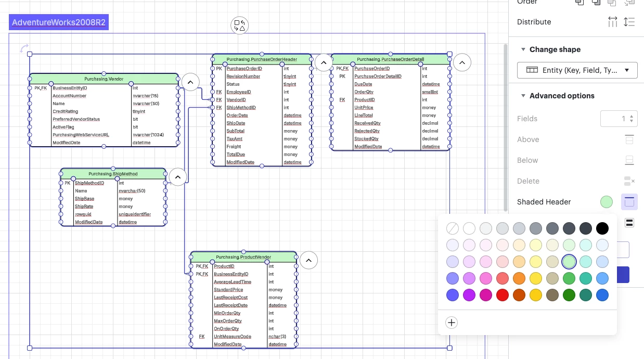This screenshot has height=359, width=644.
Task: Collapse the Purchasing.Vendor entity
Action: tap(190, 82)
